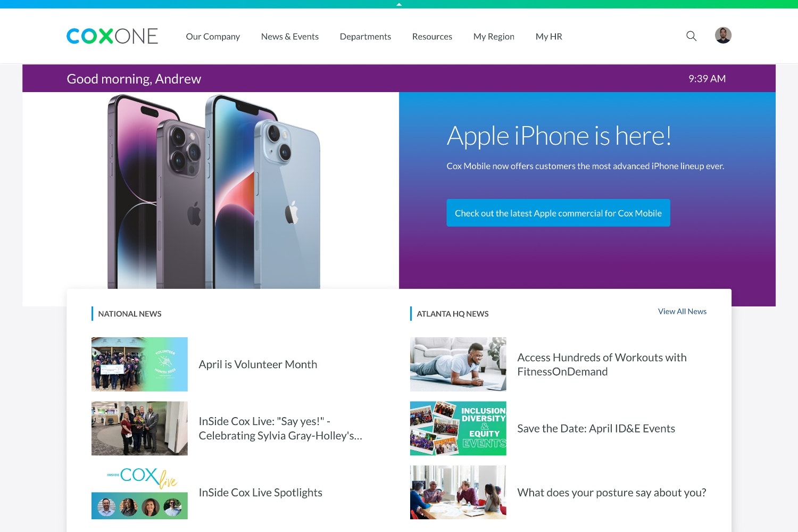
Task: Open the Our Company menu
Action: click(213, 37)
